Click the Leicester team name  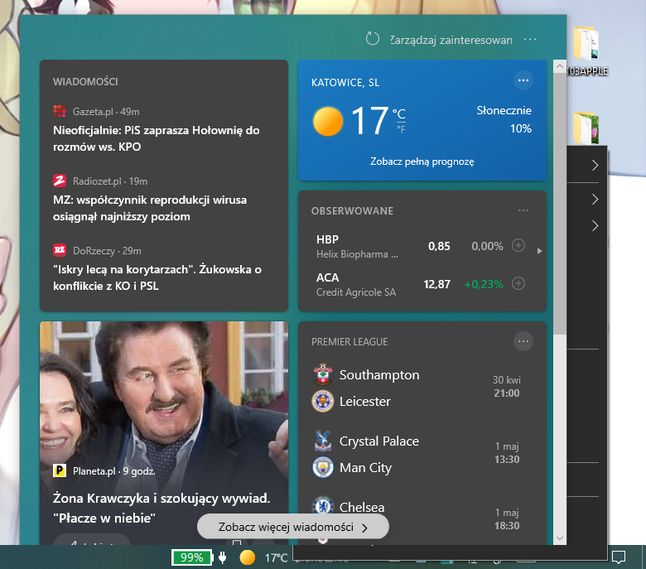365,401
